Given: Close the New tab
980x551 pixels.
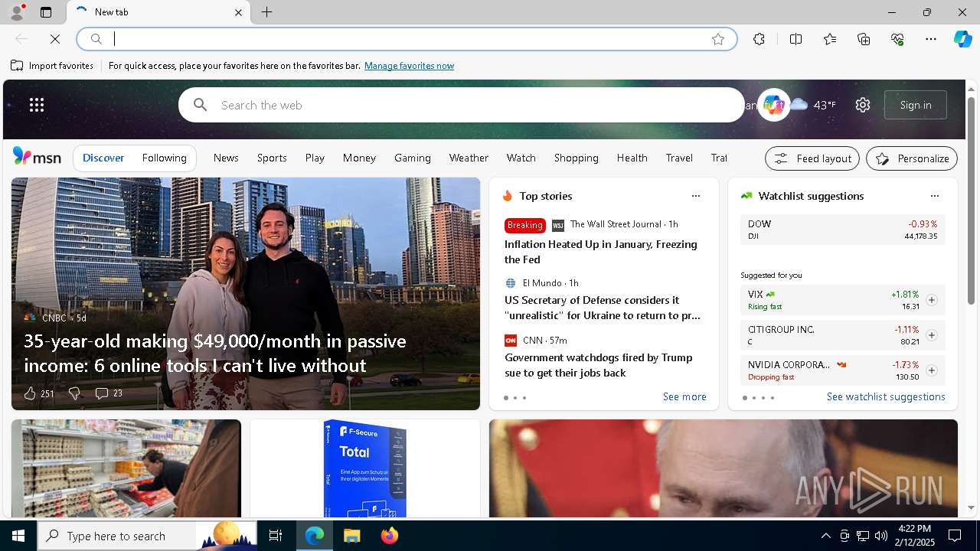Looking at the screenshot, I should point(238,12).
